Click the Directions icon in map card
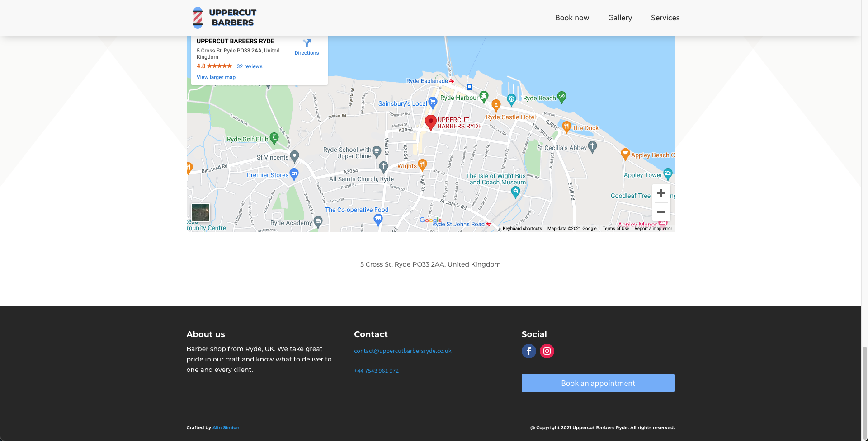 (307, 43)
